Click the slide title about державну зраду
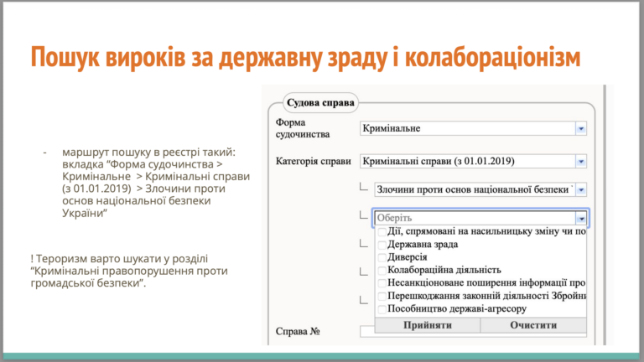This screenshot has width=644, height=362. (305, 57)
